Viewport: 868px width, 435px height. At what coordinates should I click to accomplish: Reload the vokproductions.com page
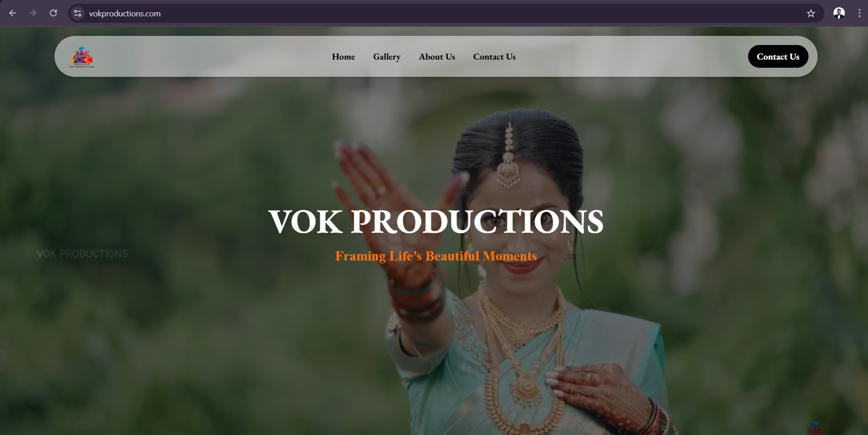[53, 13]
